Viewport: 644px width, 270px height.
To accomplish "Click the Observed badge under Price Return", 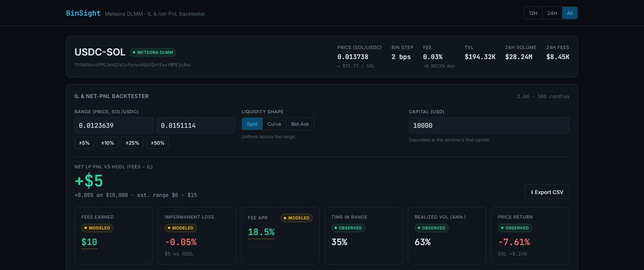I will [x=515, y=228].
